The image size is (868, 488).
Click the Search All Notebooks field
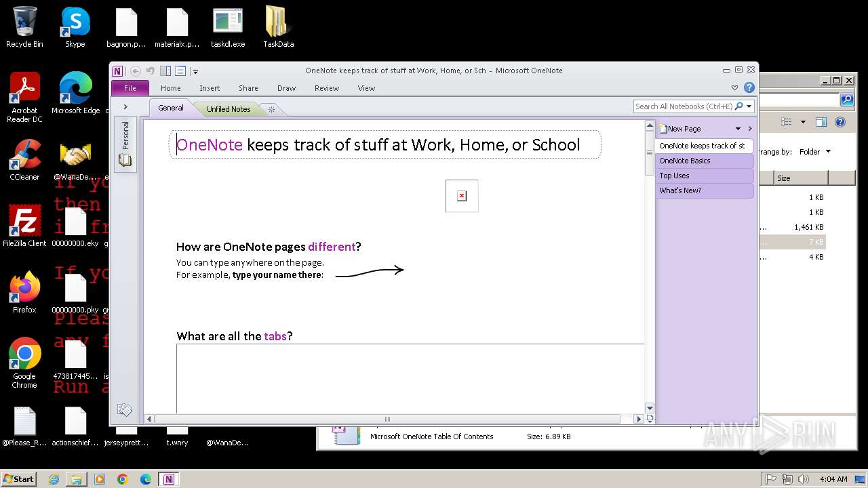(683, 106)
